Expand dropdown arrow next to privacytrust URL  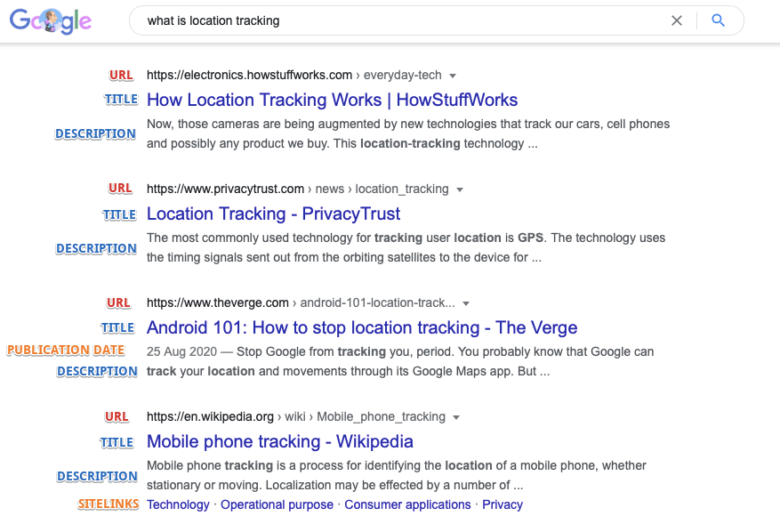460,189
